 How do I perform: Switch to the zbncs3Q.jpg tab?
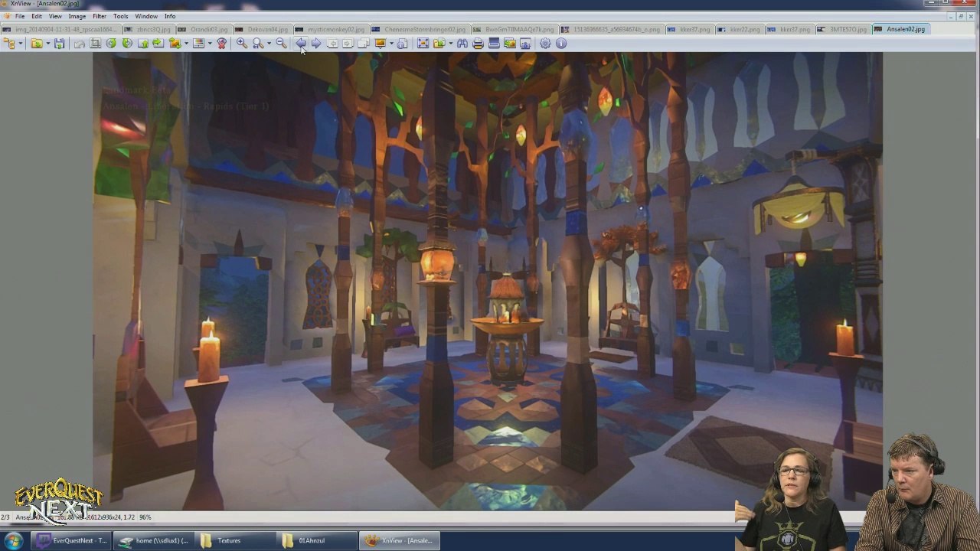point(149,29)
